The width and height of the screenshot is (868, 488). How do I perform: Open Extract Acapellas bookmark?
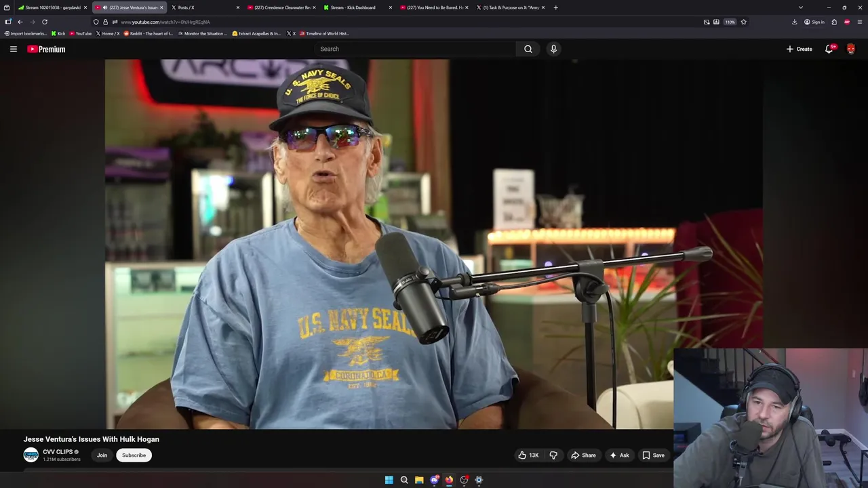point(256,33)
